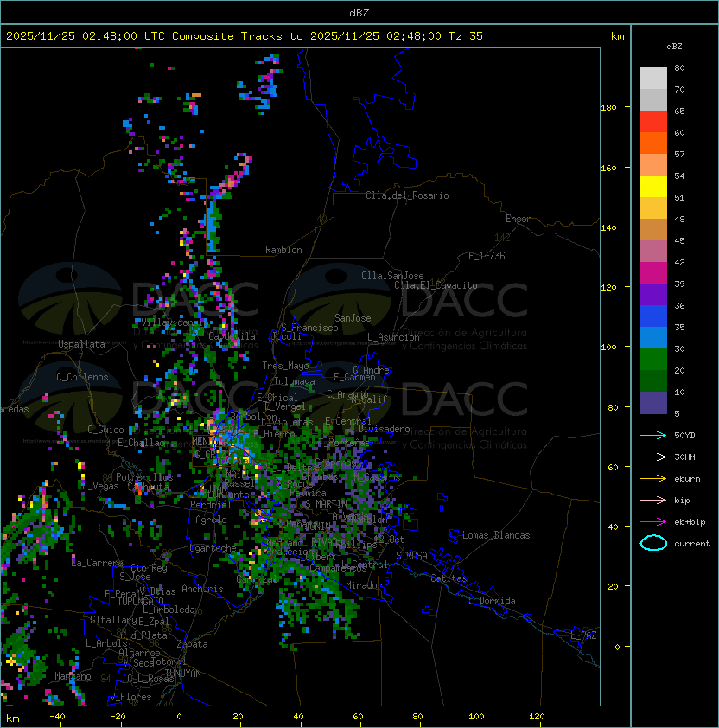Click the 'Potrerillos' map label
Screen dimensions: 719x728
coord(144,477)
